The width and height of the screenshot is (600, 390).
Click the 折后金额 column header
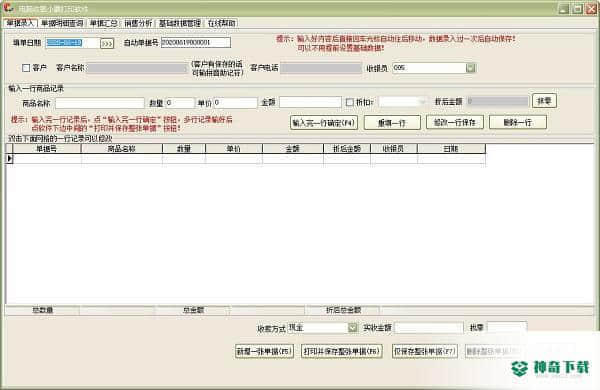coord(347,148)
